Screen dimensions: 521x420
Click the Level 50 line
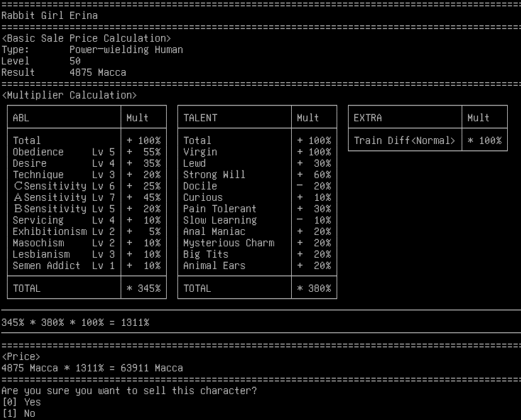[41, 61]
